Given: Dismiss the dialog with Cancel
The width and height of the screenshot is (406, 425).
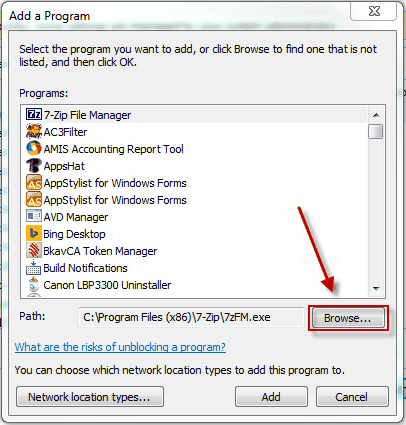Looking at the screenshot, I should pos(352,397).
